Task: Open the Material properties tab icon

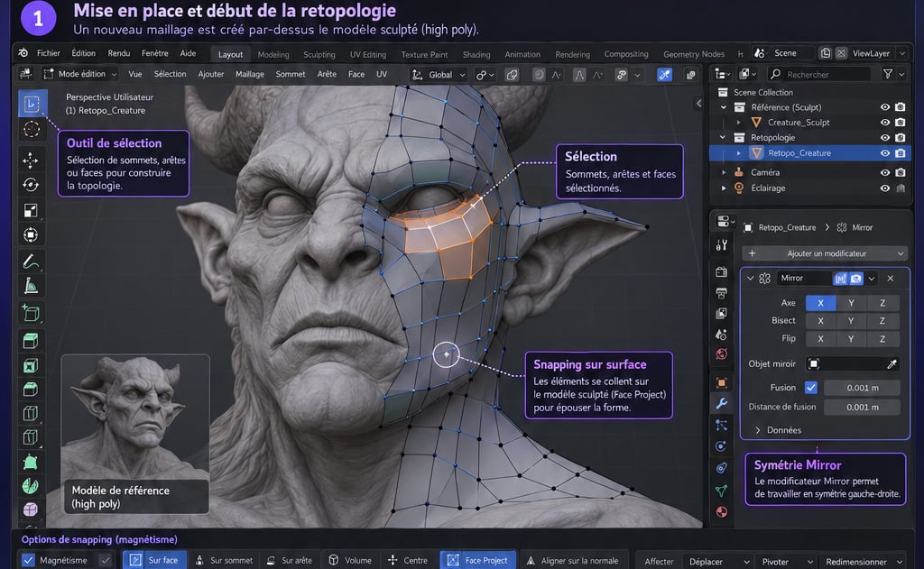Action: (x=722, y=511)
